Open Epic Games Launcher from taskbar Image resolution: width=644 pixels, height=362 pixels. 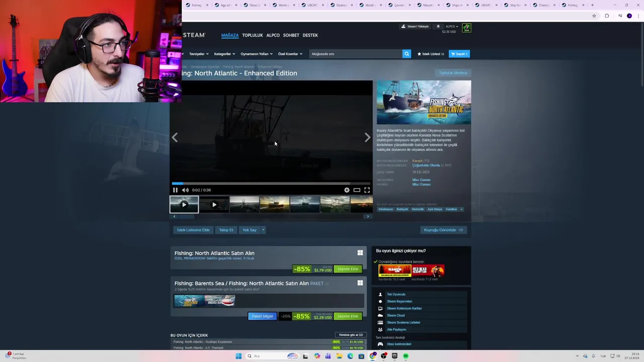(x=394, y=356)
